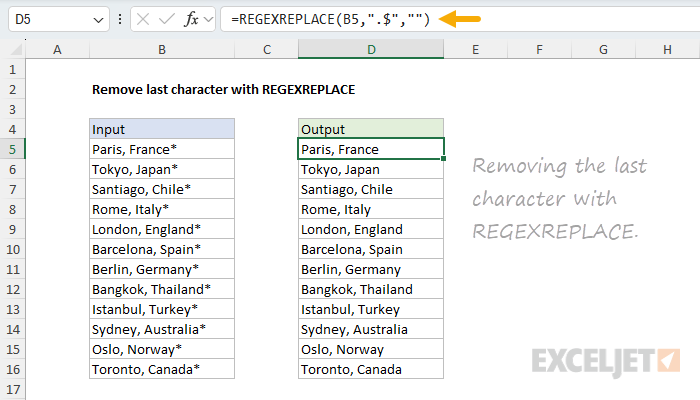Select row 5 header
The height and width of the screenshot is (400, 700).
point(12,149)
